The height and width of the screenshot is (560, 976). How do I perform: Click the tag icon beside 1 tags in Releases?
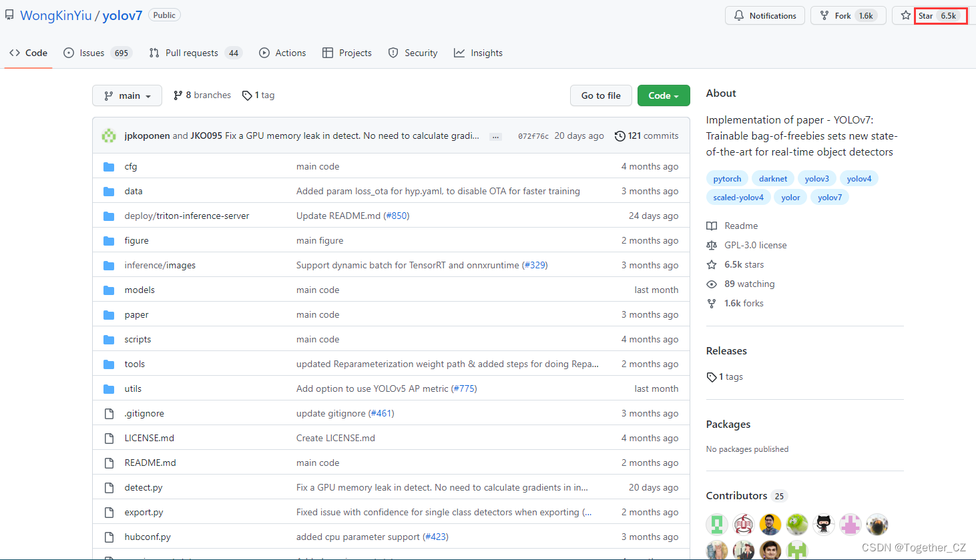(712, 376)
